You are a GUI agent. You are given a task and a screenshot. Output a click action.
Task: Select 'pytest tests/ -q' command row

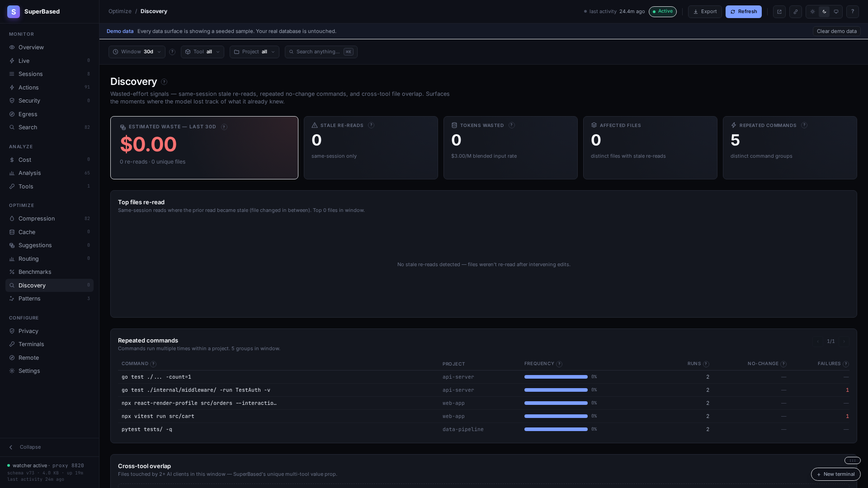click(484, 429)
